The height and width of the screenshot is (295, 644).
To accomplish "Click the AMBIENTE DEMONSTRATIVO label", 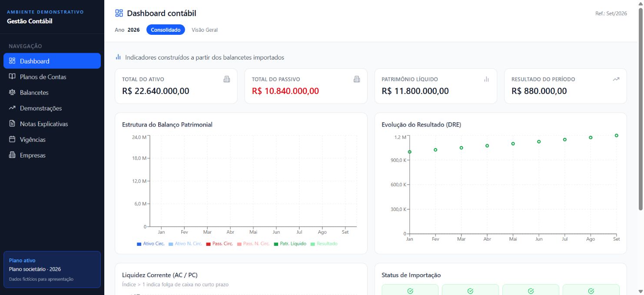I will click(45, 12).
